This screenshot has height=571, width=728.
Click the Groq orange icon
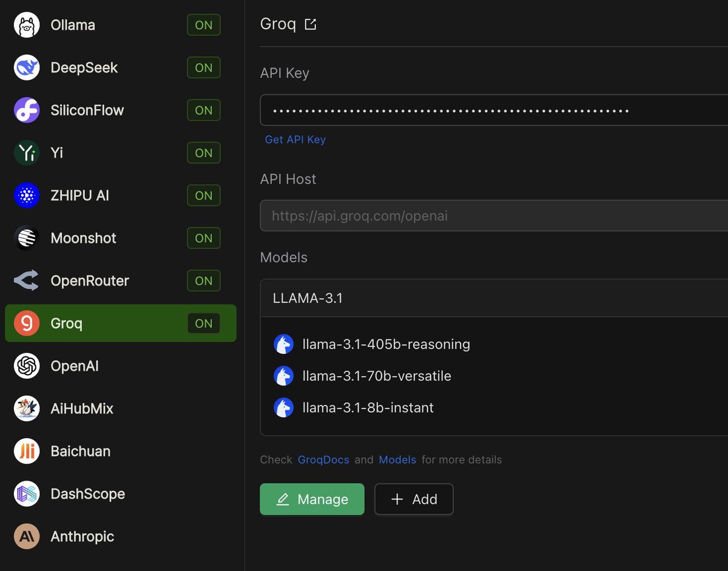(x=27, y=323)
